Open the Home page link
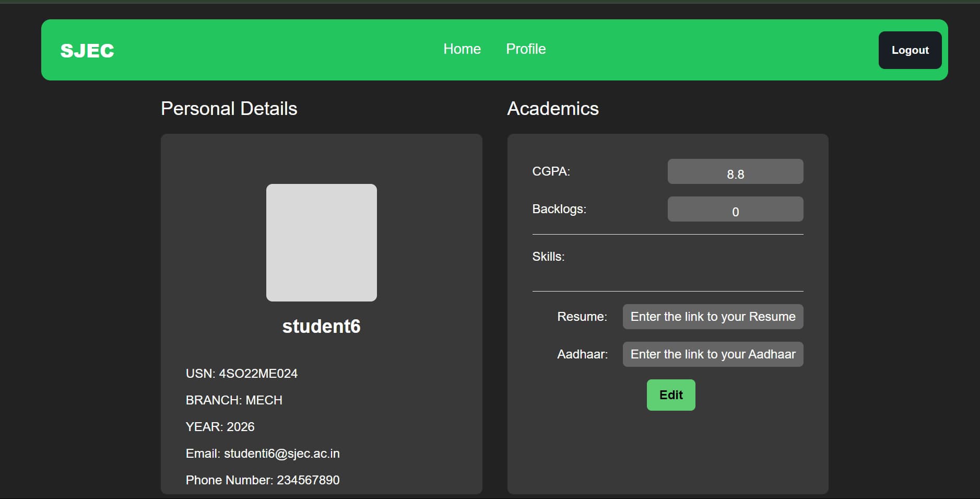The image size is (980, 499). [x=462, y=49]
